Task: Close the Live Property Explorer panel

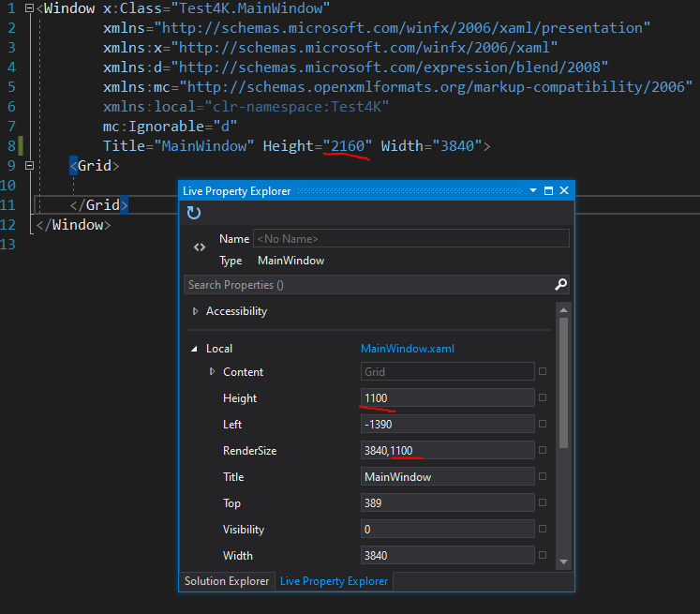Action: click(564, 190)
